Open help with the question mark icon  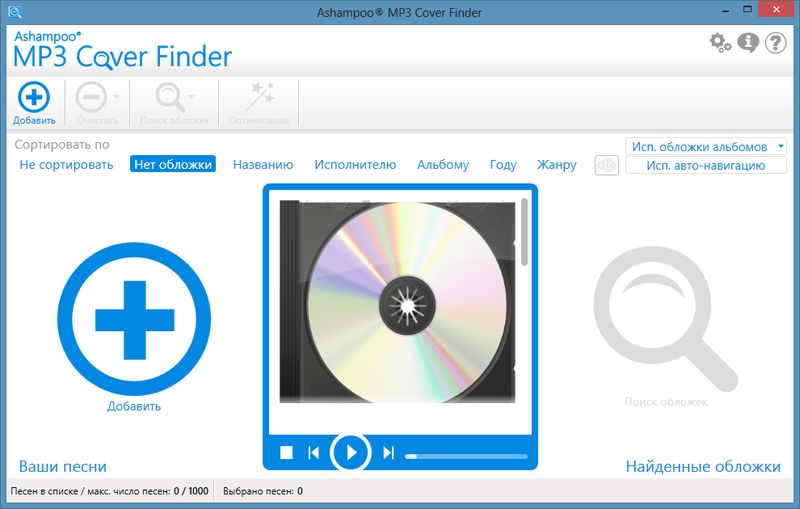pos(776,42)
